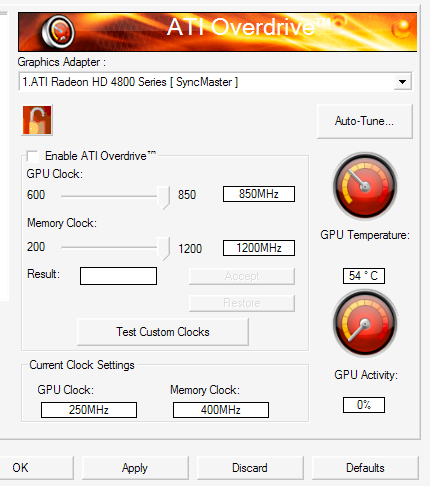The height and width of the screenshot is (486, 430).
Task: Click the Memory Clock slider handle
Action: (163, 249)
